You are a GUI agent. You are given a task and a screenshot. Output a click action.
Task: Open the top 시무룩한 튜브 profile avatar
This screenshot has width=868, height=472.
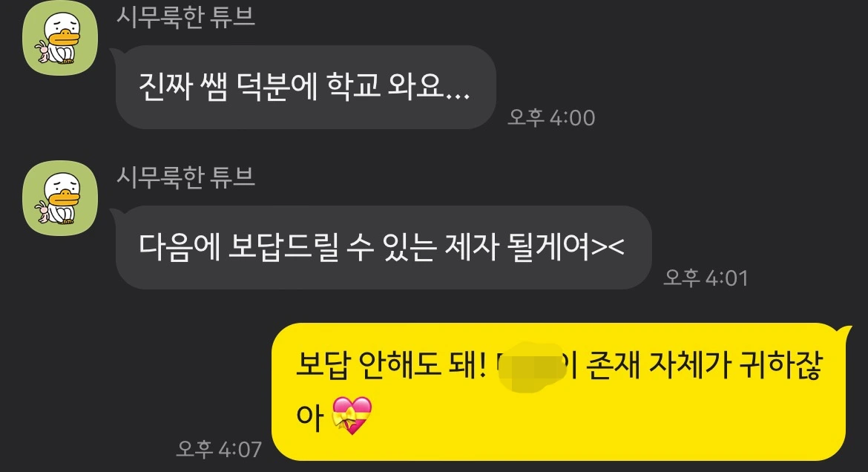pyautogui.click(x=60, y=38)
